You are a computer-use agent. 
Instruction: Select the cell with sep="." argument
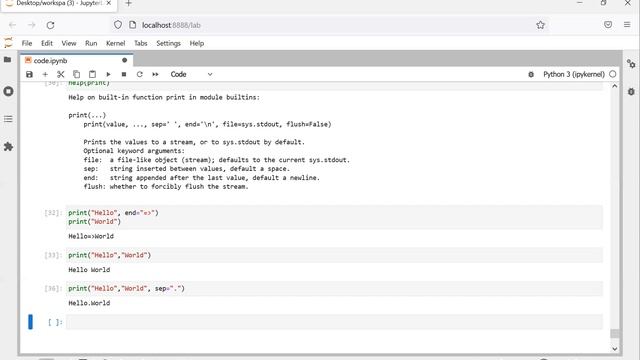334,289
